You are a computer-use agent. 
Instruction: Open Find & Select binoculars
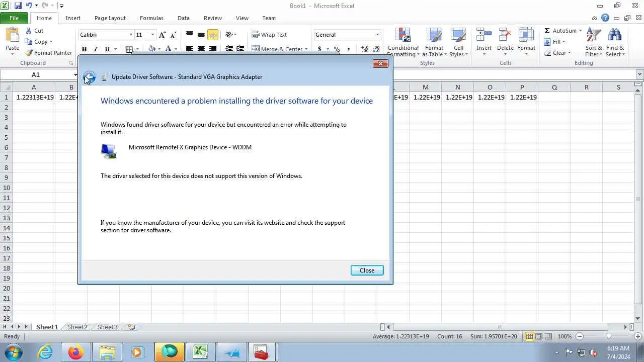pyautogui.click(x=615, y=42)
